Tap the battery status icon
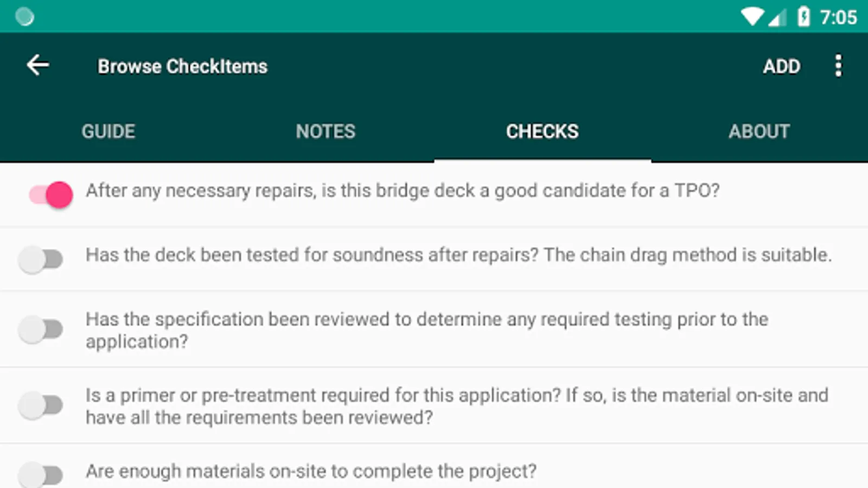The image size is (868, 488). tap(803, 17)
